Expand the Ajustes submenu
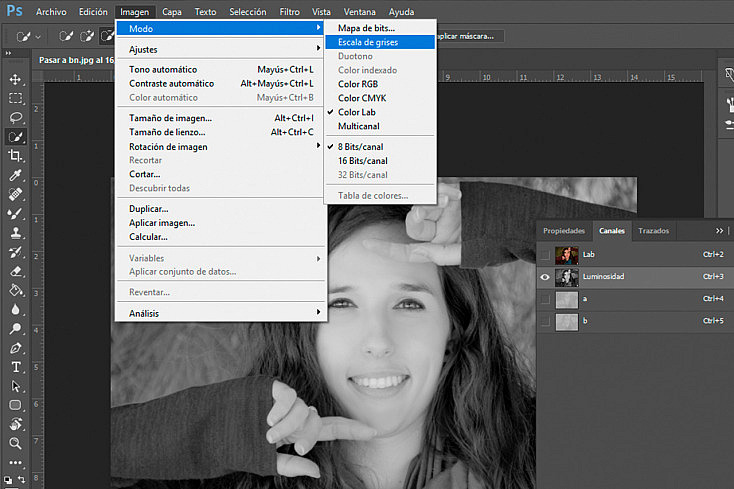This screenshot has height=489, width=734. pos(220,49)
